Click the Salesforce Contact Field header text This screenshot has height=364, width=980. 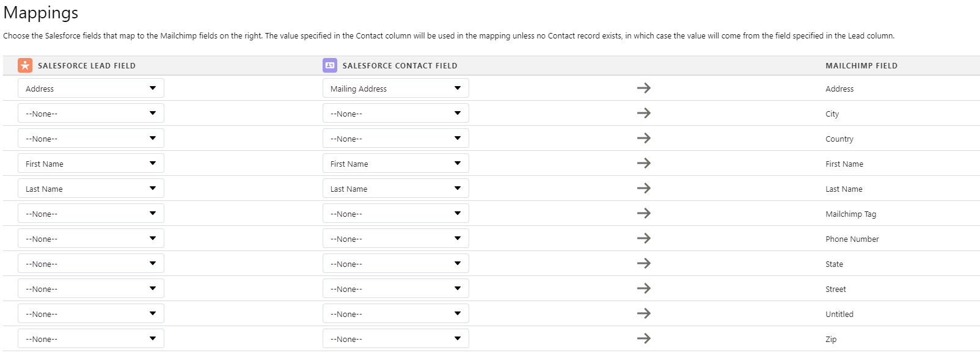[x=400, y=65]
